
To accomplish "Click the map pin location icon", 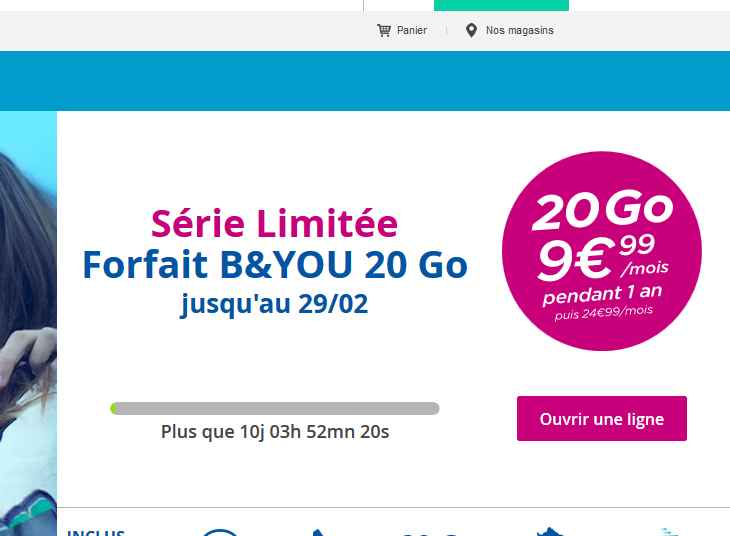I will click(x=471, y=30).
